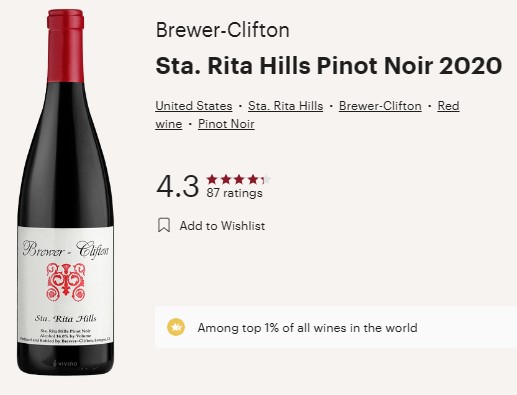Click the partially filled fifth rating star
Viewport: 517px width, 395px height.
266,179
